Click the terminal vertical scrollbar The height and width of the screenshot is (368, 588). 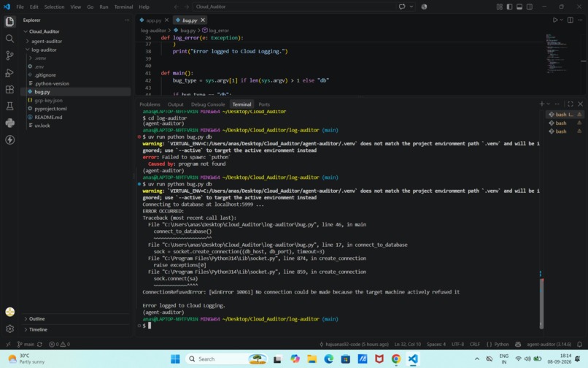(541, 303)
